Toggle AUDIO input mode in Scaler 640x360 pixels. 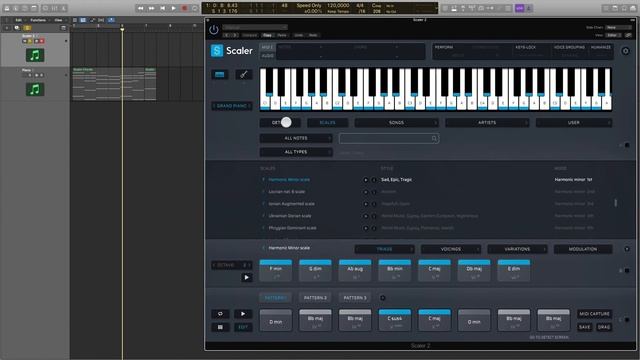click(x=267, y=56)
